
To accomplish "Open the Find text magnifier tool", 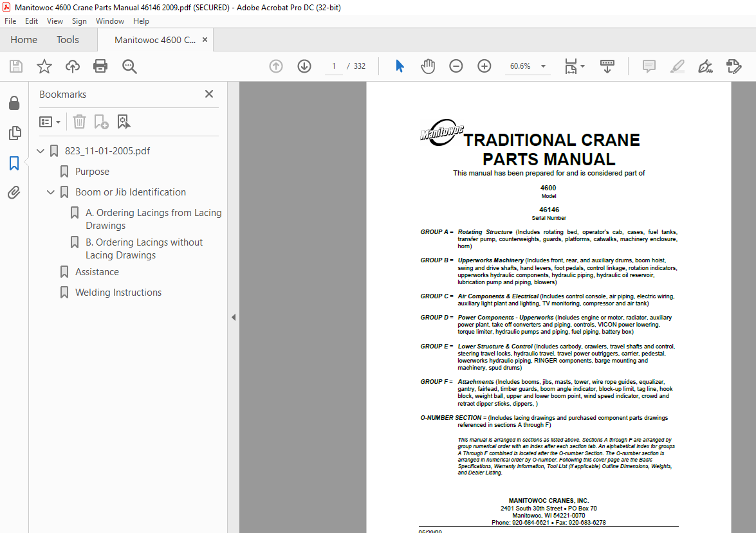I will 129,66.
